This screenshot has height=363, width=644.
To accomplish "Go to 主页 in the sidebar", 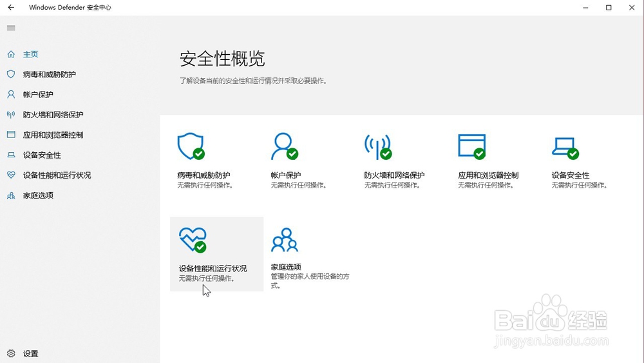I will [x=30, y=54].
